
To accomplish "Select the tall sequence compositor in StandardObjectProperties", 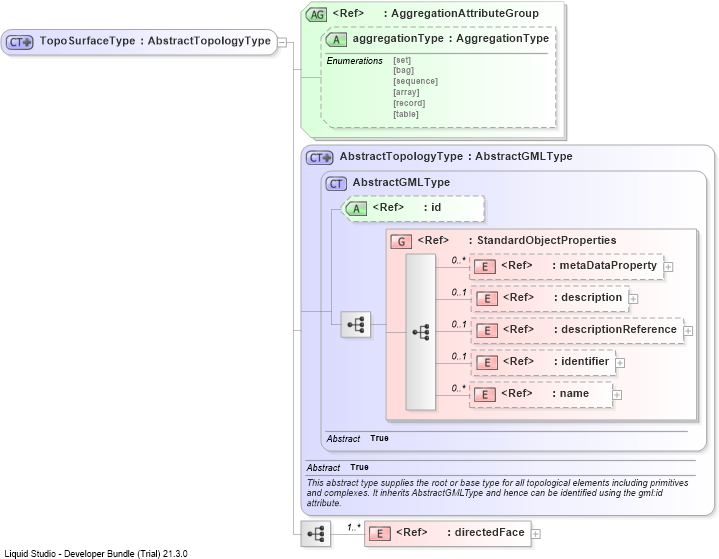I will [x=420, y=332].
